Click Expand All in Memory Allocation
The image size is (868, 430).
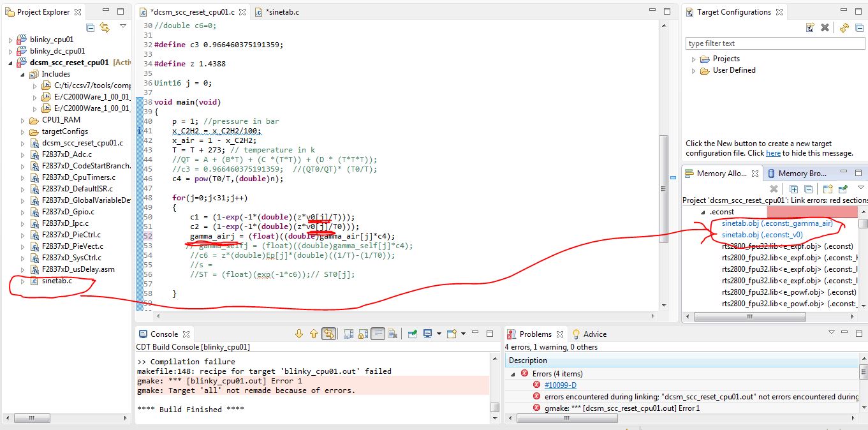pyautogui.click(x=794, y=189)
